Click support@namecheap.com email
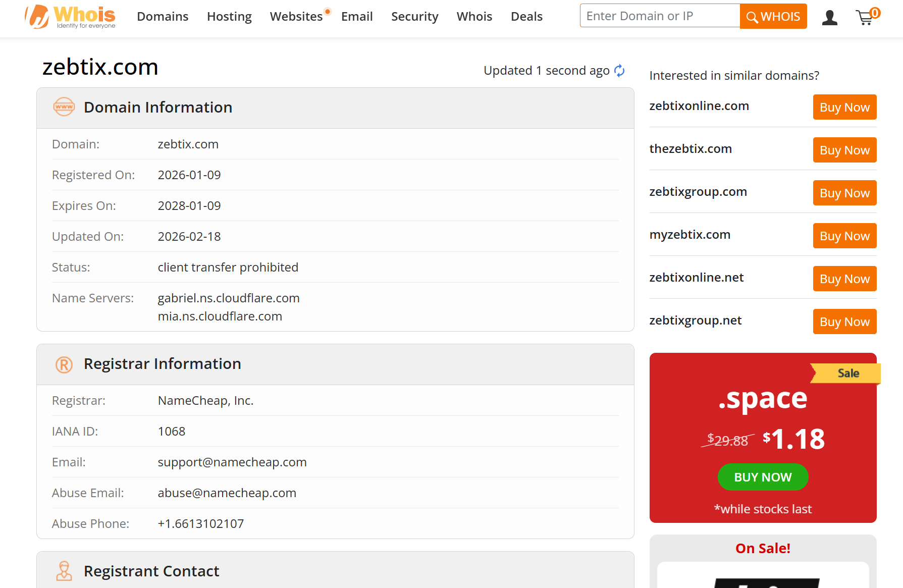This screenshot has width=903, height=588. [x=232, y=462]
